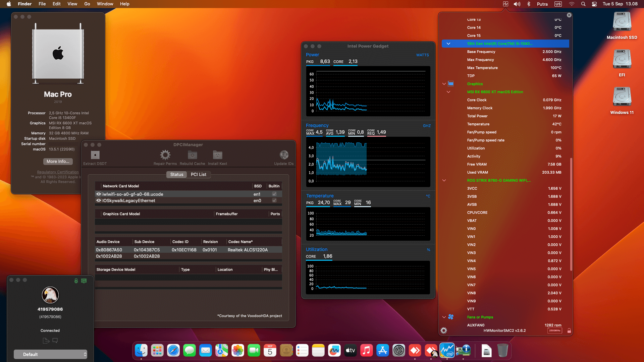Image resolution: width=644 pixels, height=362 pixels.
Task: Click the Install Kext icon
Action: point(217,155)
